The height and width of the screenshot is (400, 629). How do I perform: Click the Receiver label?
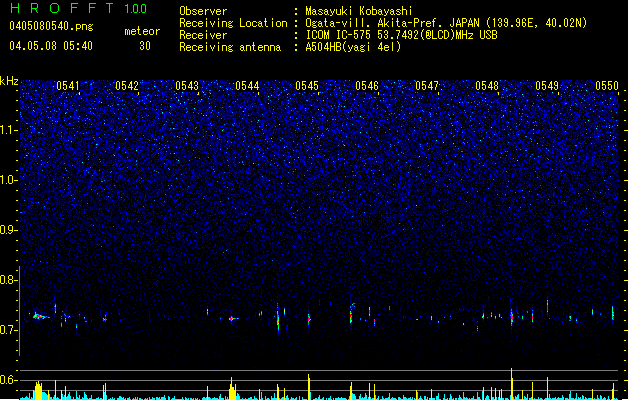(203, 35)
